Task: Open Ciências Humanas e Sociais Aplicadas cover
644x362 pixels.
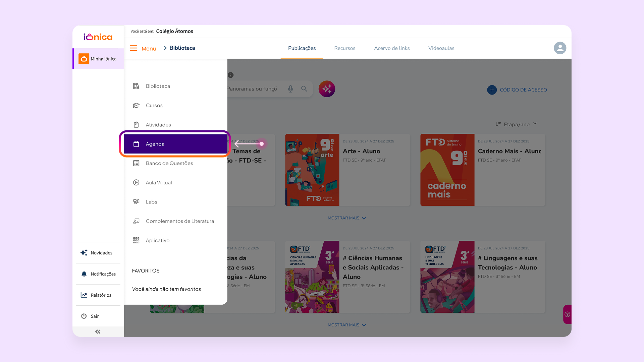Action: pyautogui.click(x=312, y=277)
